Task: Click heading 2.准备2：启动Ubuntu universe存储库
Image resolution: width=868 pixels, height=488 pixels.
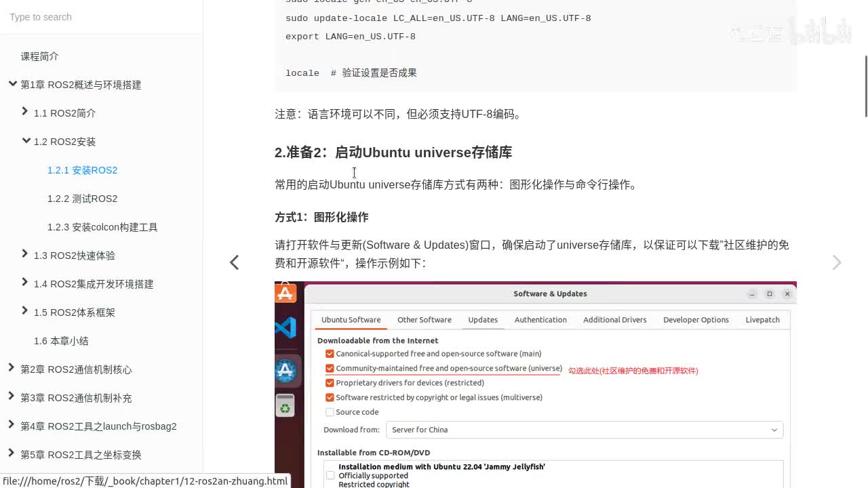Action: 393,152
